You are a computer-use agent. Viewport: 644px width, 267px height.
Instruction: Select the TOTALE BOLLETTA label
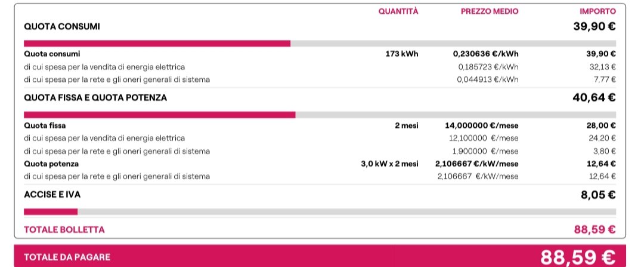64,229
